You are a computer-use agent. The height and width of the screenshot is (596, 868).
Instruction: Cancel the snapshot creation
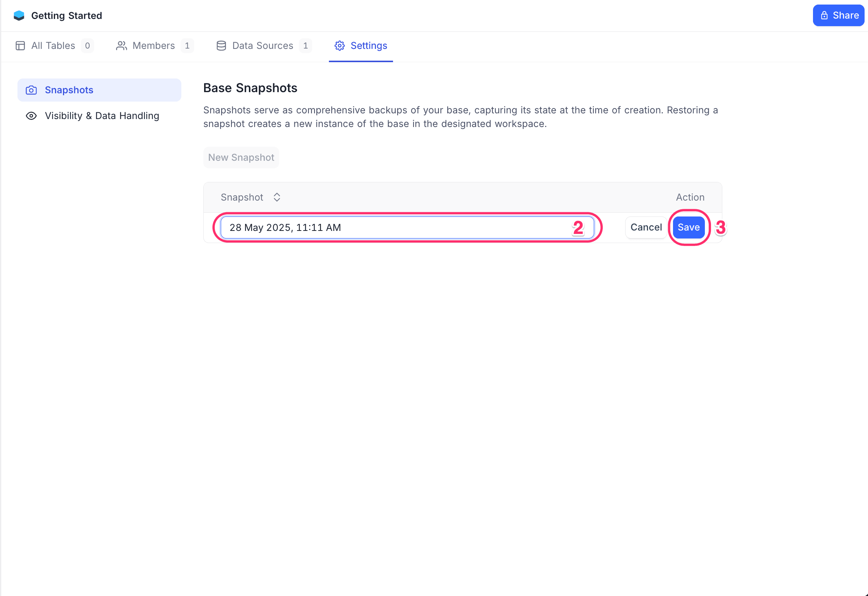[x=646, y=227]
